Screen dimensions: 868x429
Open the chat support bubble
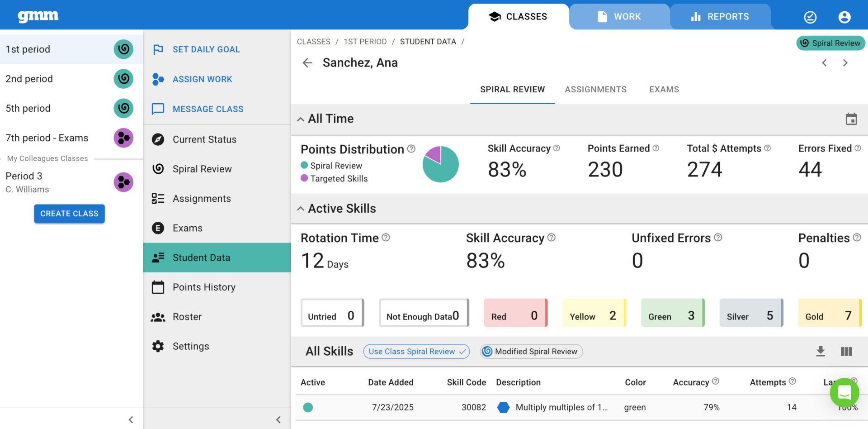[x=844, y=392]
